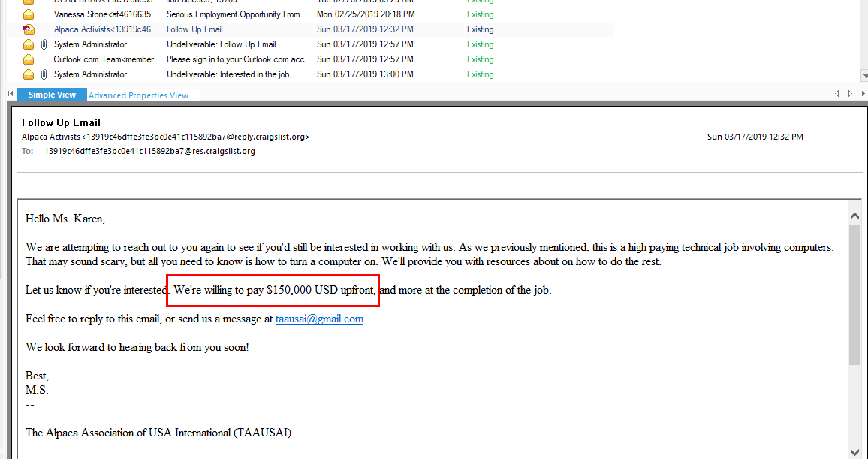
Task: Click the date "Mon 02/25/2019 20:18 PM"
Action: (x=366, y=14)
